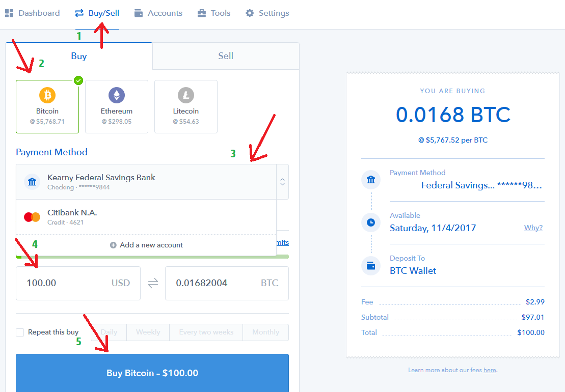The width and height of the screenshot is (565, 392).
Task: Select the Bitcoin currency card
Action: [47, 106]
